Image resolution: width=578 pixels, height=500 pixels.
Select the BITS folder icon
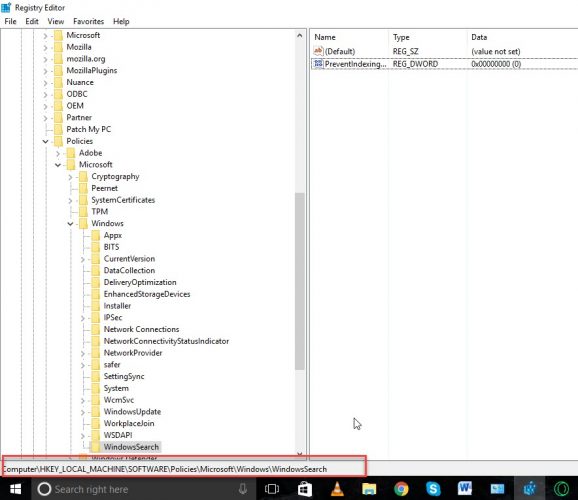(x=95, y=247)
